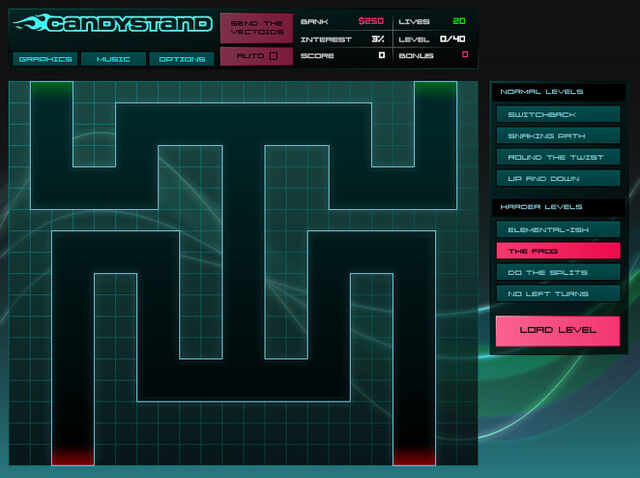The height and width of the screenshot is (478, 640).
Task: Click the Level 0/40 indicator
Action: [453, 39]
